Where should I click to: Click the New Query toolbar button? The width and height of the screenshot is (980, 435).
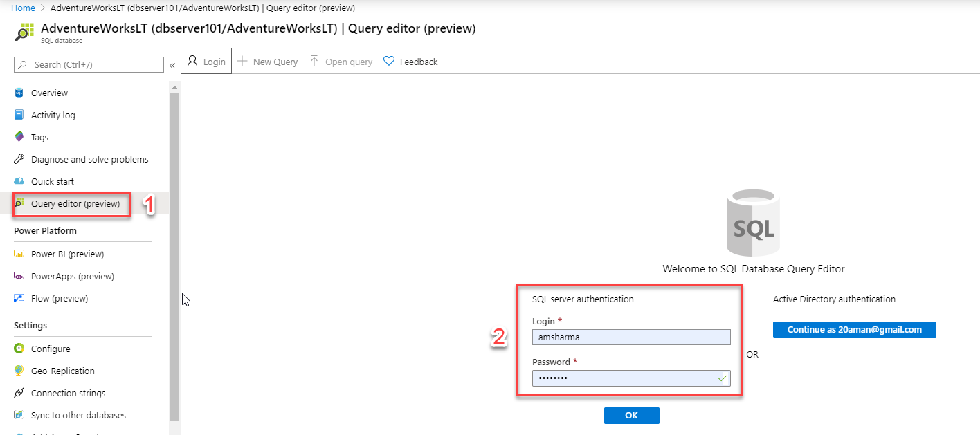click(268, 62)
